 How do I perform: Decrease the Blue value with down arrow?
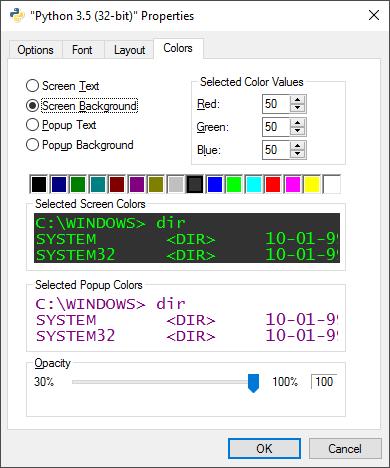pos(297,153)
